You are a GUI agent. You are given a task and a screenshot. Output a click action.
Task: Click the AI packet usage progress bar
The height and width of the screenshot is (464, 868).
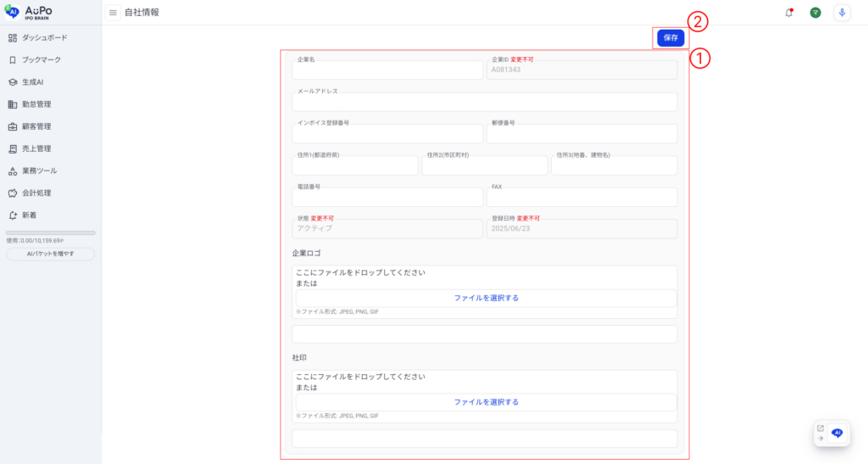point(50,232)
